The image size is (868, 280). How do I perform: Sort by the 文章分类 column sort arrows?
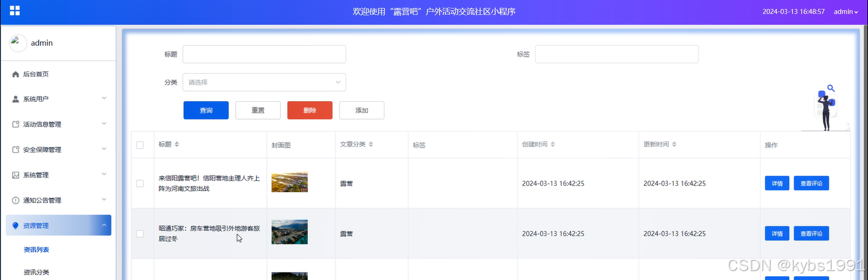370,144
